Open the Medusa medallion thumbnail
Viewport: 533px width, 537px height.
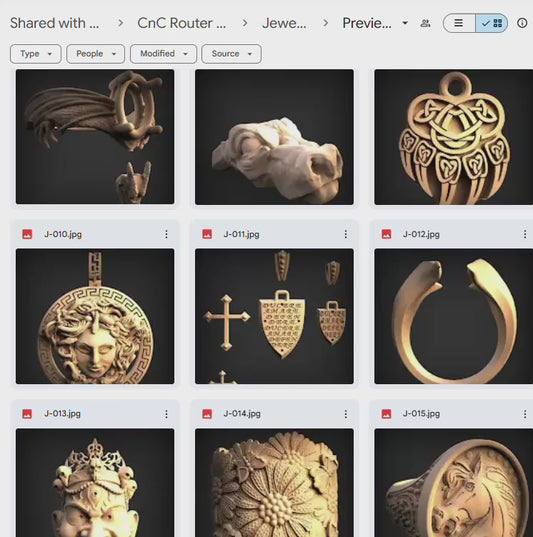[x=95, y=316]
